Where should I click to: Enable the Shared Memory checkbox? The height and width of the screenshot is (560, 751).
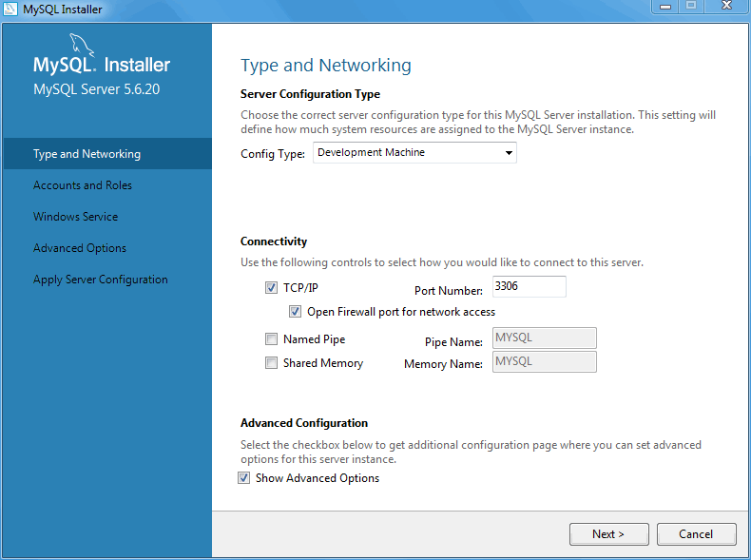pyautogui.click(x=271, y=362)
